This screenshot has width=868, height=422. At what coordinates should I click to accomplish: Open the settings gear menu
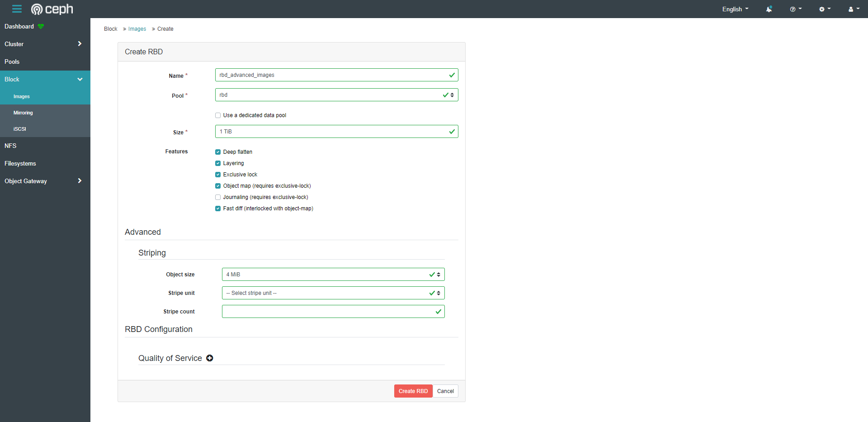pyautogui.click(x=825, y=9)
